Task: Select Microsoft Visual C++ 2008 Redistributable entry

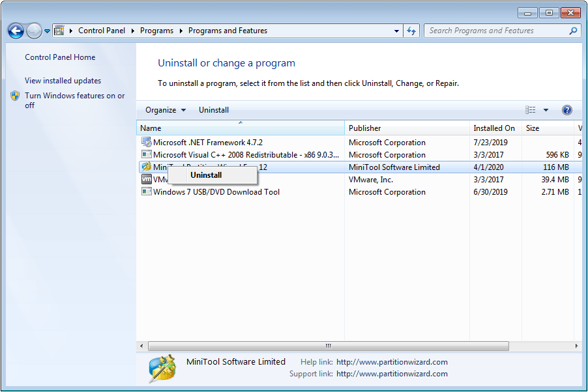Action: tap(246, 155)
